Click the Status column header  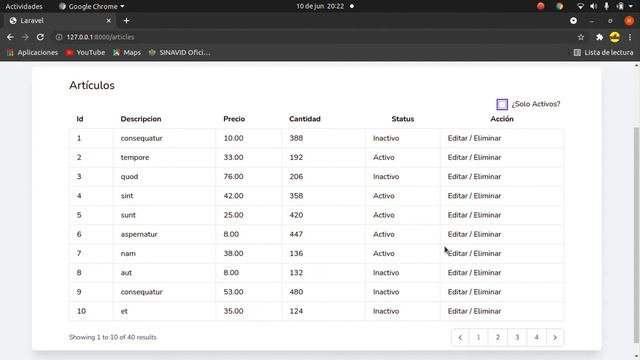click(x=403, y=119)
